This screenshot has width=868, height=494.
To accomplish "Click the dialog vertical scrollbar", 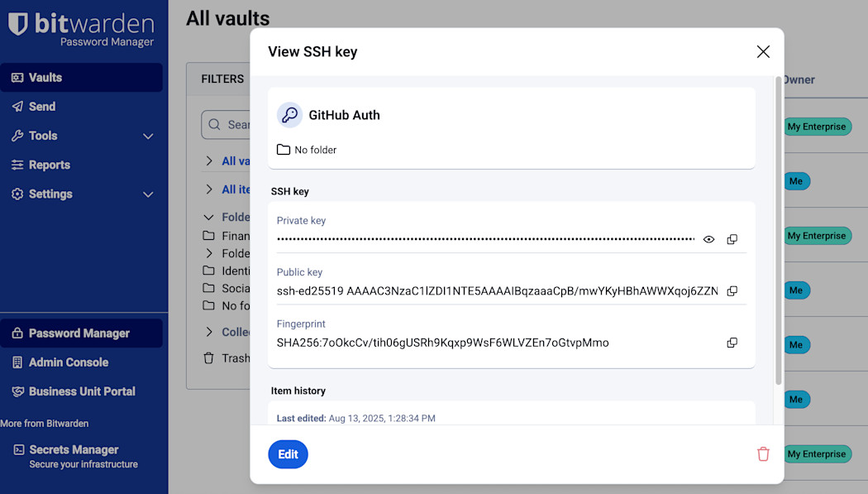I will click(778, 232).
